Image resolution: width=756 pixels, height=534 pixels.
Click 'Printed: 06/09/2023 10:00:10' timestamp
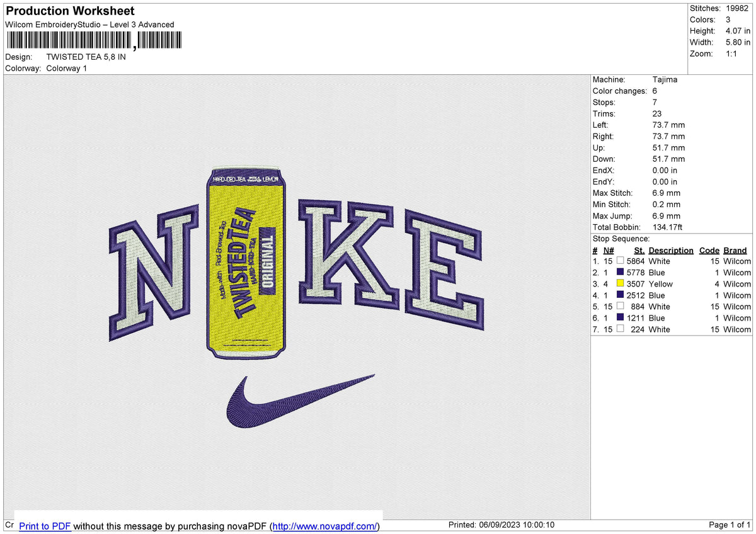[501, 525]
